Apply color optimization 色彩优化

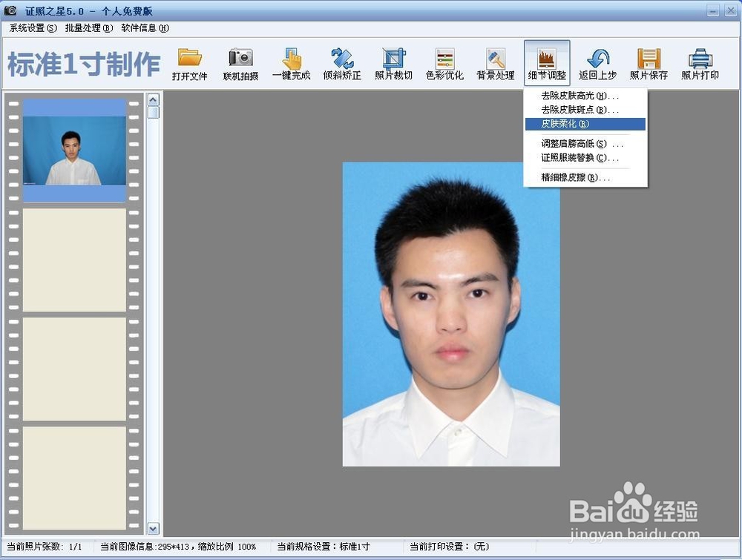point(444,63)
